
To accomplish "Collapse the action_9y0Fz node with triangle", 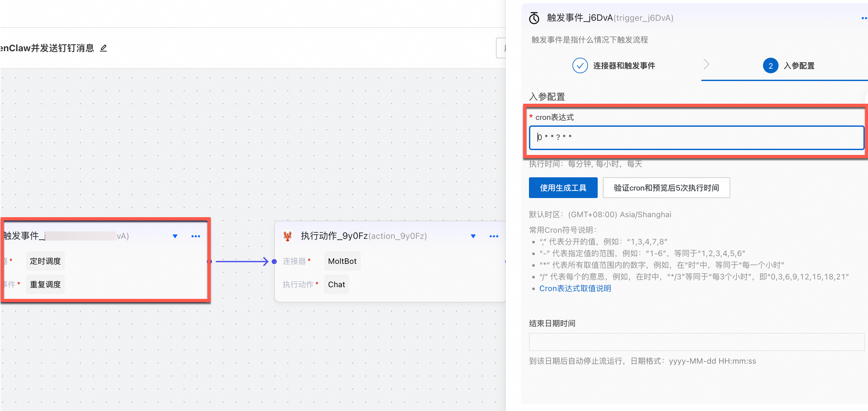I will [473, 236].
